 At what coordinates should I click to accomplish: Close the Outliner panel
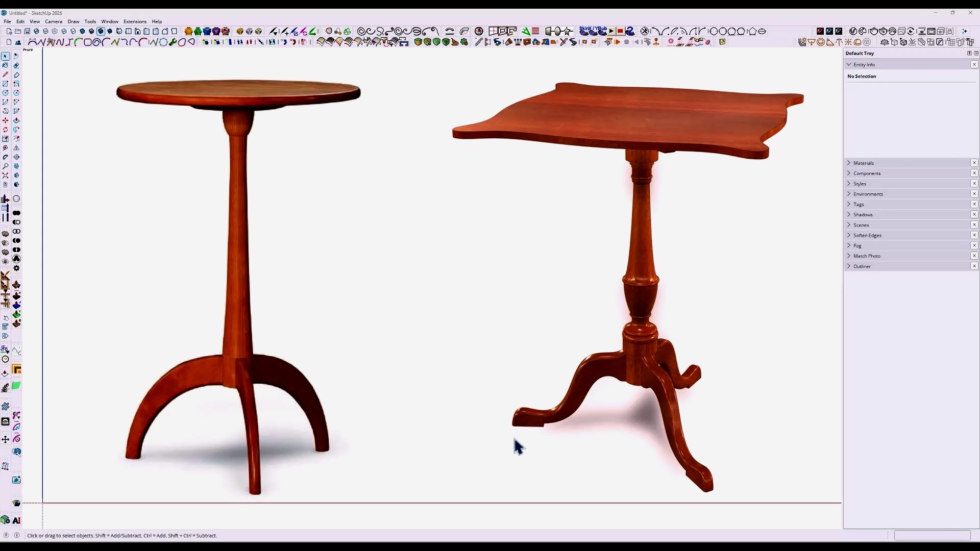974,266
